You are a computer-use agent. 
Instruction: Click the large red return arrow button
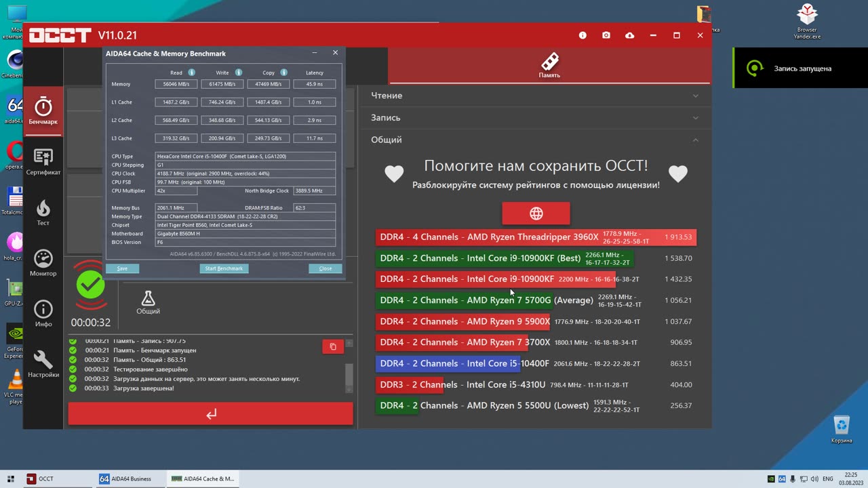coord(211,413)
